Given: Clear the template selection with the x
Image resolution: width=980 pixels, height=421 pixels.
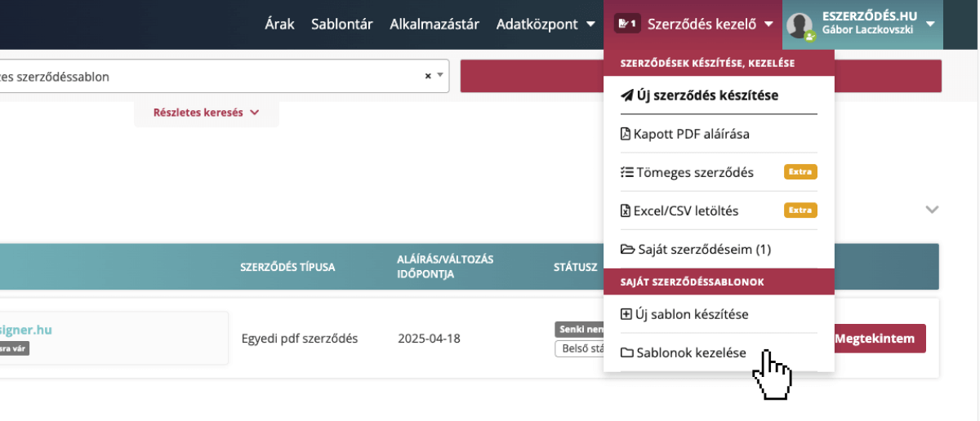Looking at the screenshot, I should (428, 76).
